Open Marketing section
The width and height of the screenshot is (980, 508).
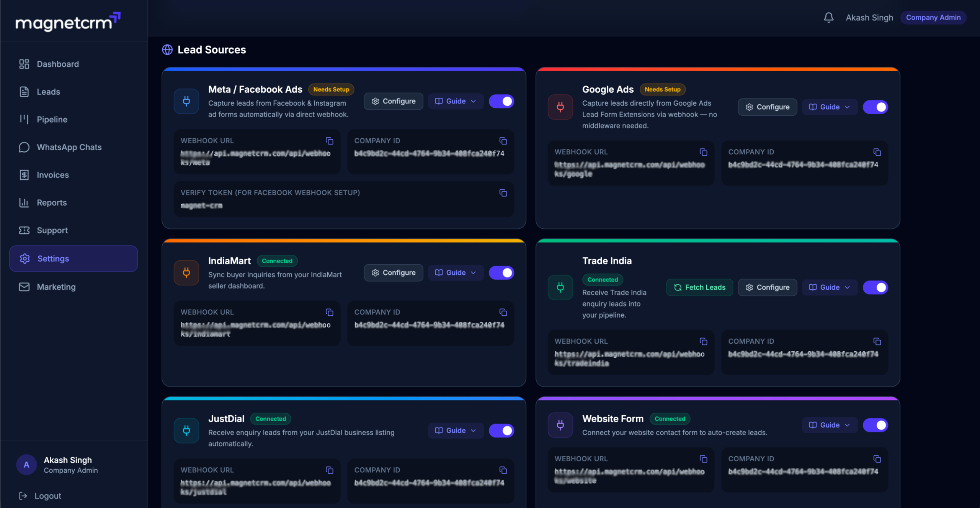(x=73, y=287)
